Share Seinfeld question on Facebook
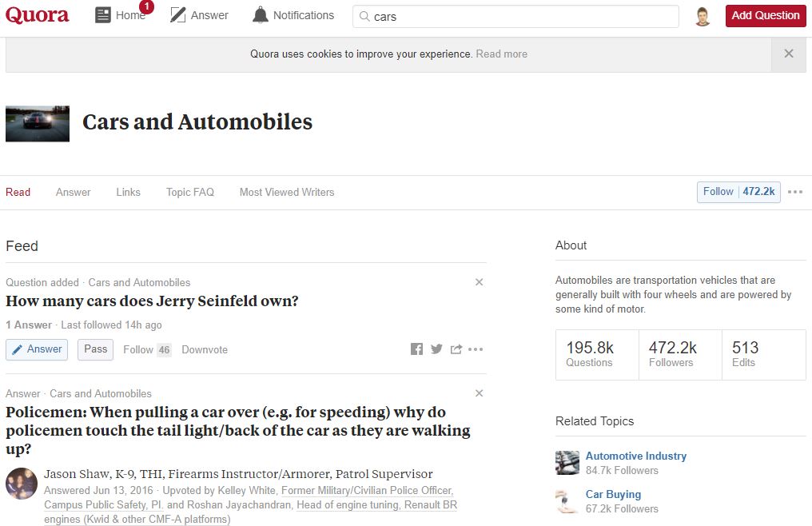The height and width of the screenshot is (526, 812). point(417,349)
